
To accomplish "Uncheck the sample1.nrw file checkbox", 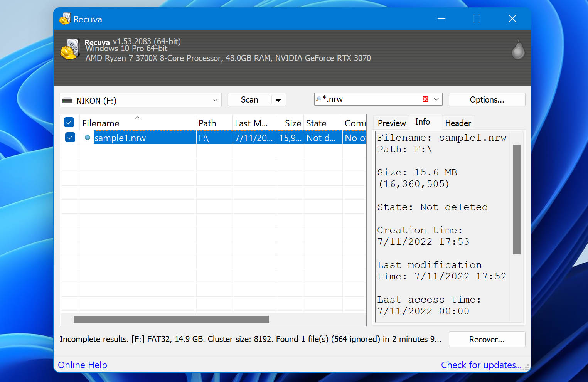I will coord(70,137).
